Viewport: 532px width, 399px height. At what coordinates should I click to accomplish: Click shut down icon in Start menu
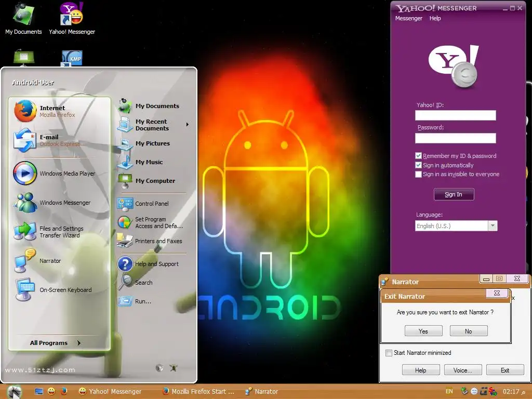(x=174, y=368)
